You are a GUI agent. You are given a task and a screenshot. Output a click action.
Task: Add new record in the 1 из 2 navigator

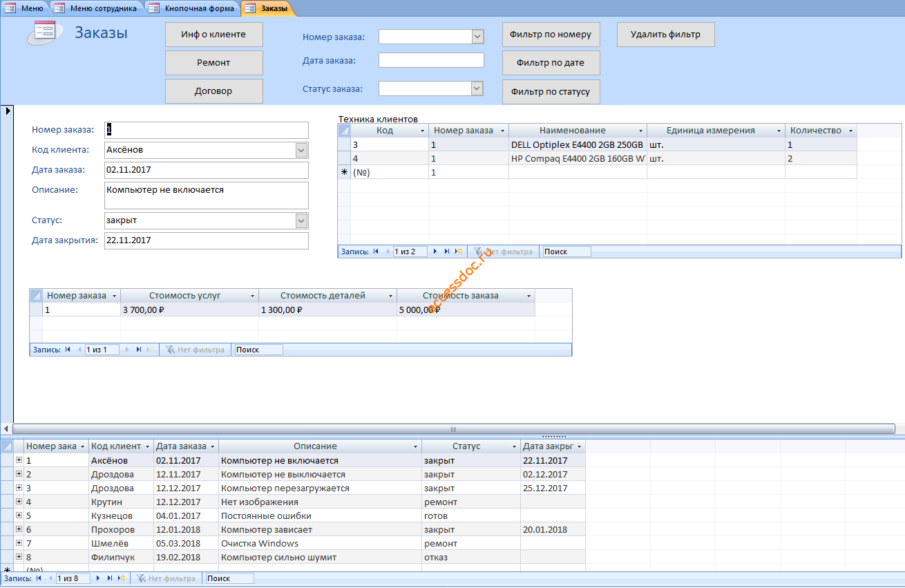[x=459, y=252]
